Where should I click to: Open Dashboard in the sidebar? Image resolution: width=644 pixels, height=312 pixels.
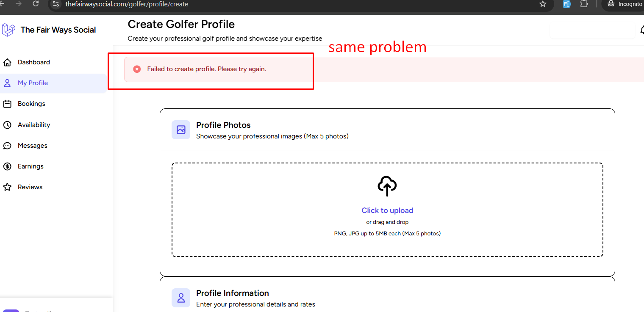pyautogui.click(x=34, y=62)
